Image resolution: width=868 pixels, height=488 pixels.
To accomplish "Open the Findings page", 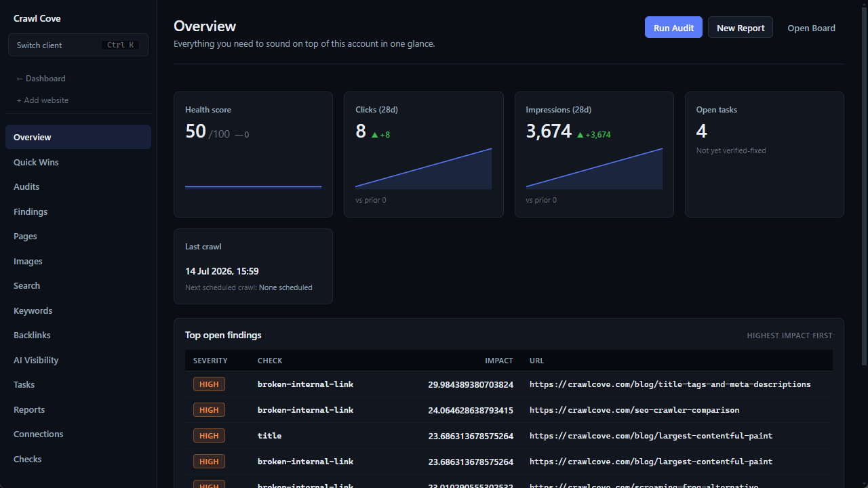I will [x=78, y=211].
